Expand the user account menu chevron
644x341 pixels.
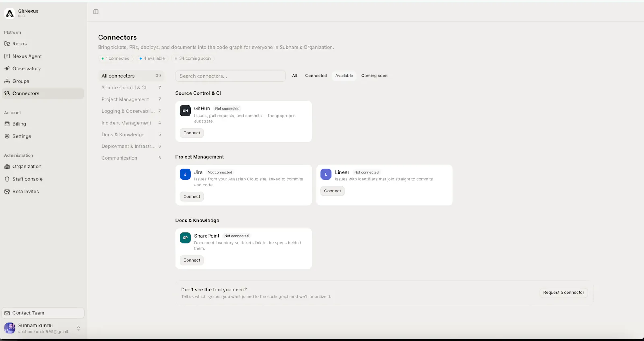78,329
